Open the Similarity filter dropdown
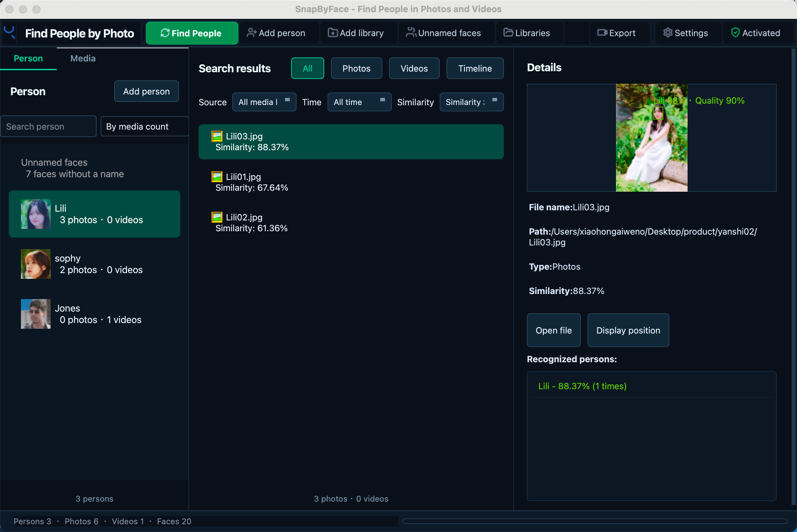Screen dimensions: 797x532 [471, 102]
